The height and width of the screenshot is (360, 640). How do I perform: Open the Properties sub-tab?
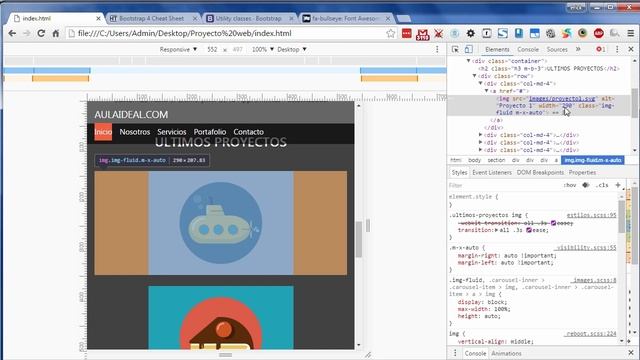click(x=582, y=173)
